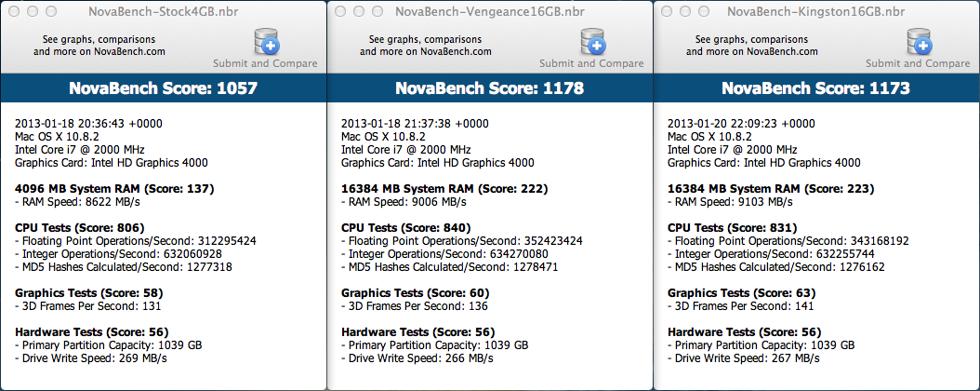The image size is (980, 391).
Task: Click 'Drive Write Speed: 267 MB/s' line
Action: 744,358
